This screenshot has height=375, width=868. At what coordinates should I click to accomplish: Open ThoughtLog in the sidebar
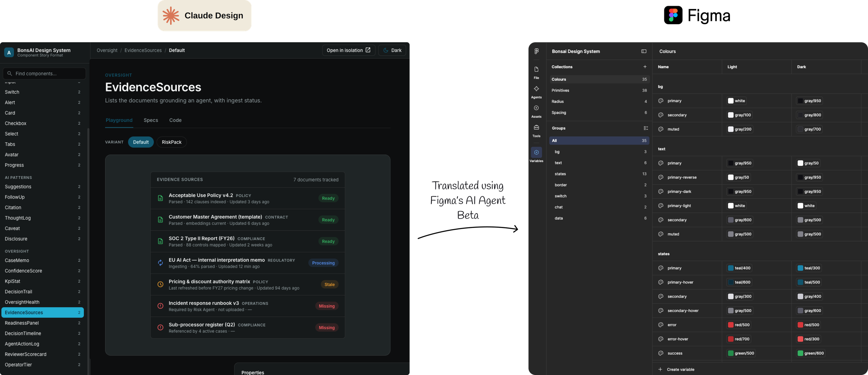(x=43, y=218)
